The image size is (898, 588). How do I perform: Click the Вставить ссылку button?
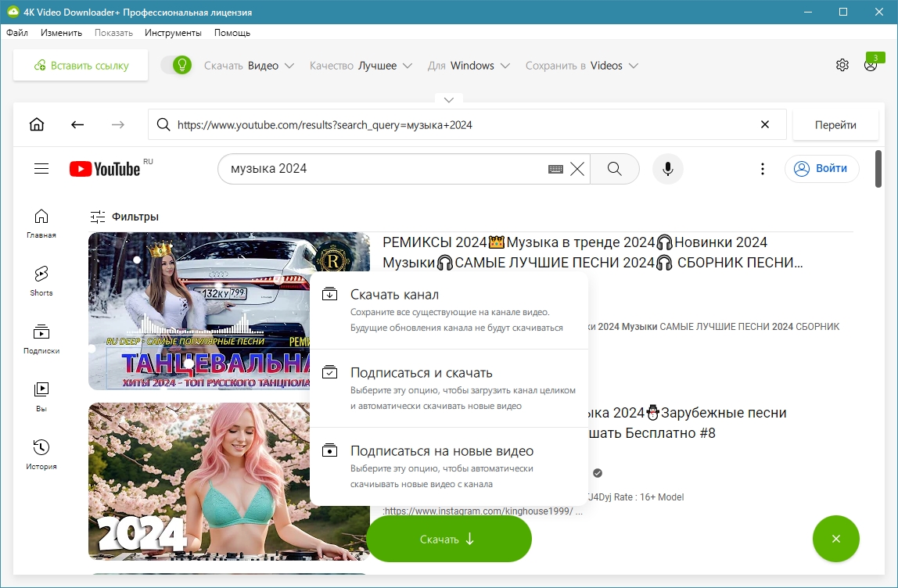tap(81, 66)
